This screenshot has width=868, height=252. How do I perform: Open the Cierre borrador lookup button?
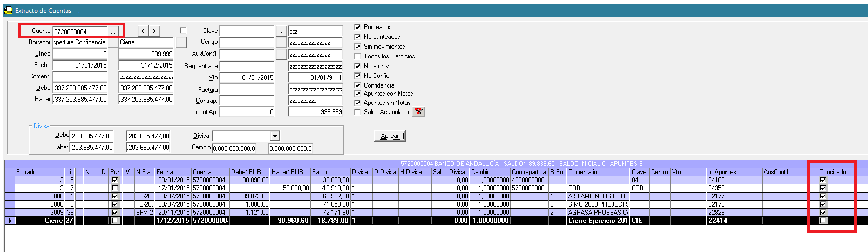tap(181, 42)
